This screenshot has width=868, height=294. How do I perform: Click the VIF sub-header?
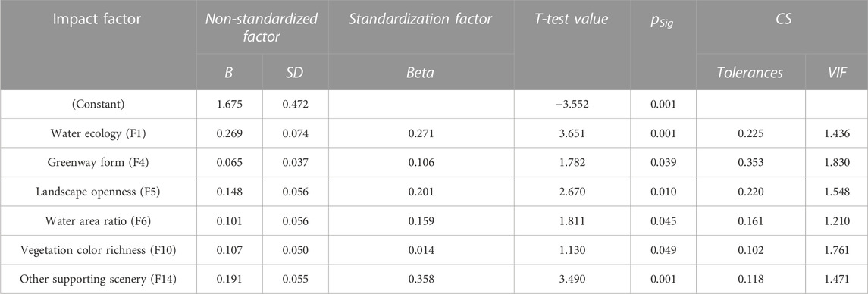tap(844, 73)
